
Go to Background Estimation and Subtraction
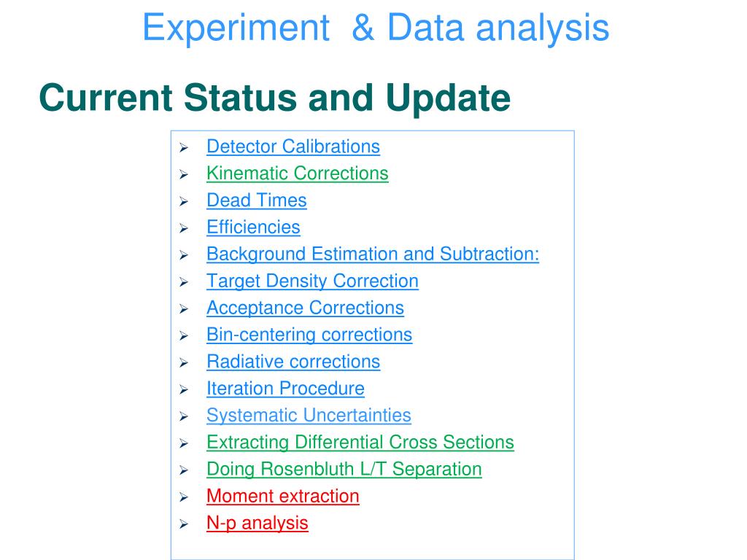[x=373, y=254]
